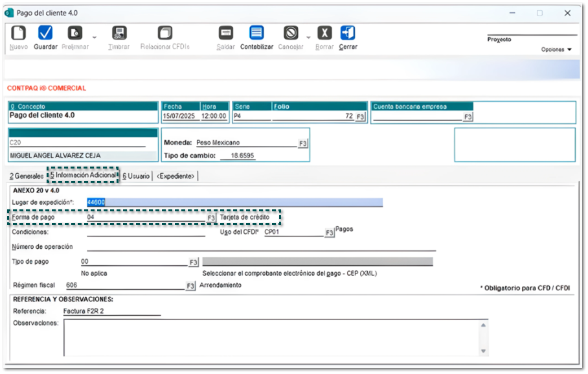The width and height of the screenshot is (588, 374).
Task: Open the arrow next to Preliminar
Action: click(x=94, y=38)
